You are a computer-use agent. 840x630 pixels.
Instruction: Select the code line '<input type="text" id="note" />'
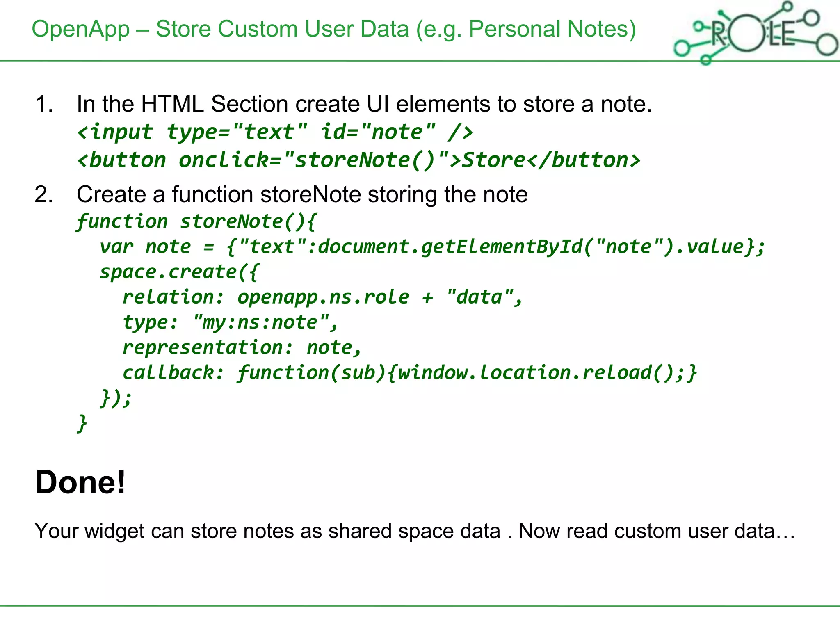275,132
